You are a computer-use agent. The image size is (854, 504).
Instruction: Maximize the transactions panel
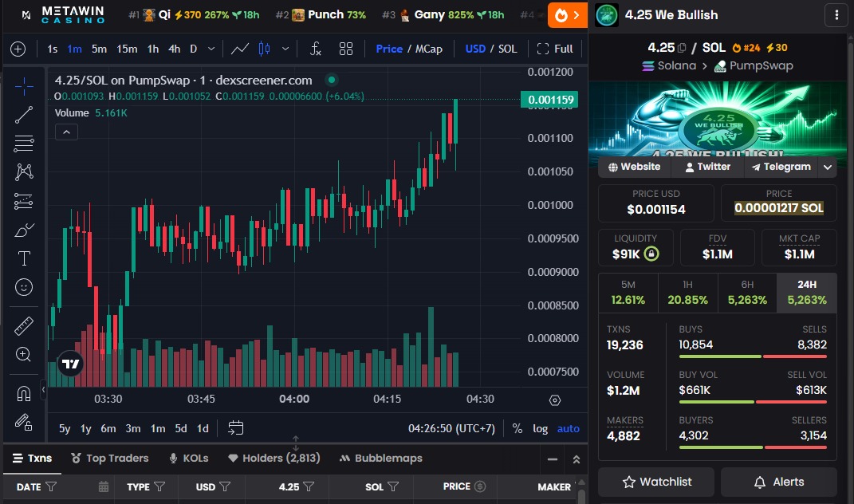pyautogui.click(x=577, y=460)
